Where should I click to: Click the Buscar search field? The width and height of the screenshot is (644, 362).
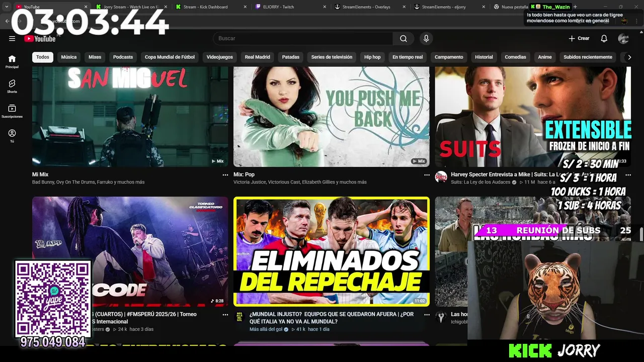pos(303,39)
